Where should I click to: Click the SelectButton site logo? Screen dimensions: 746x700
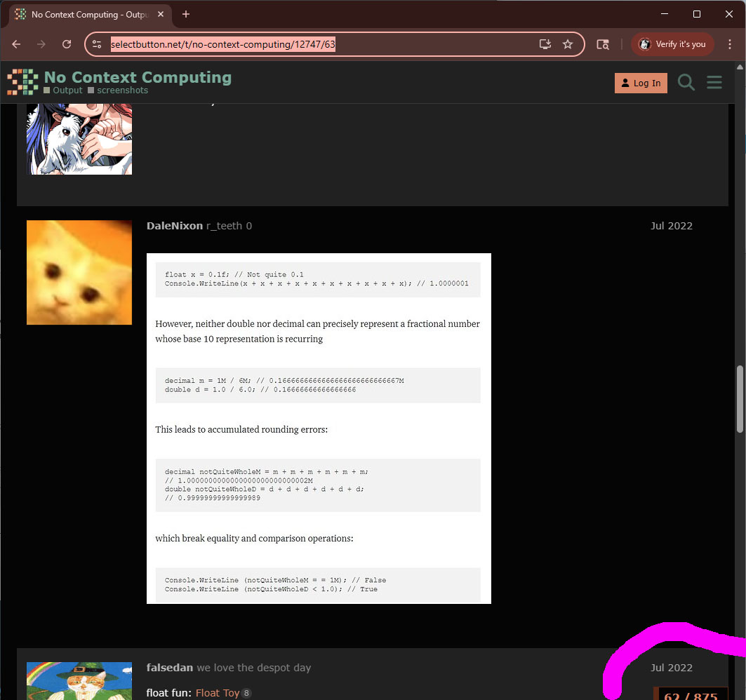[22, 82]
